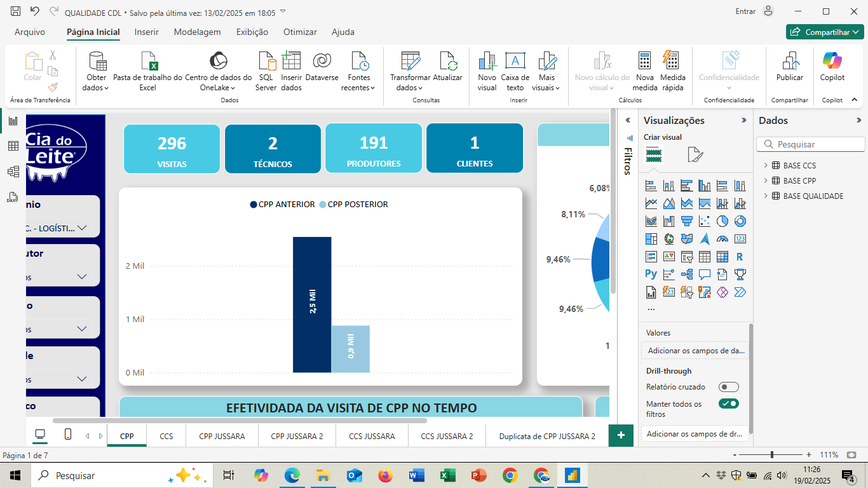
Task: Select the clustered column chart visual
Action: coord(704,186)
